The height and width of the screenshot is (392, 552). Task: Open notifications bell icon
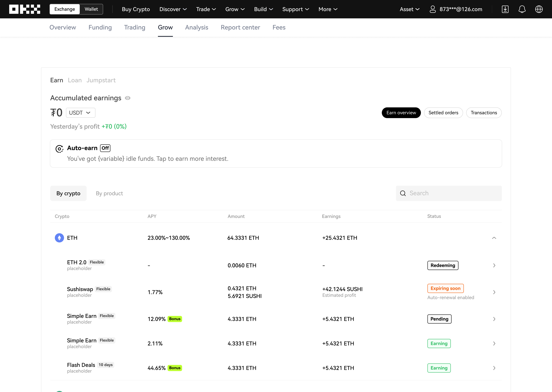pos(522,9)
